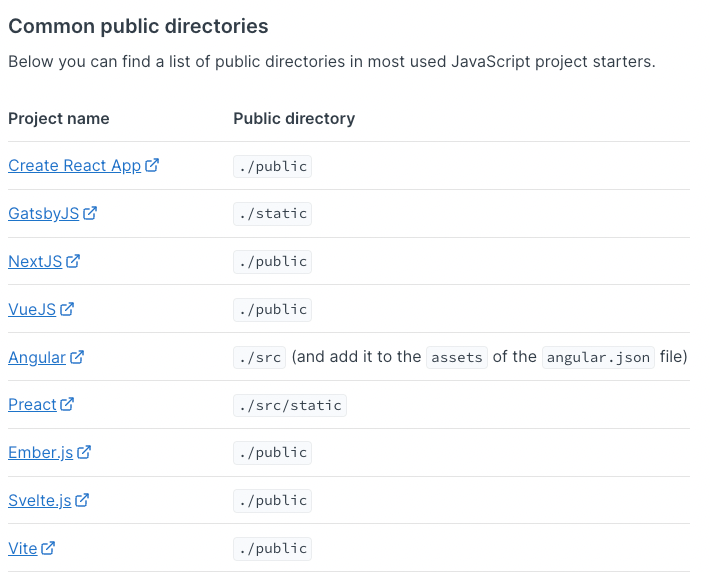Open the Create React App link
The width and height of the screenshot is (710, 572).
[74, 165]
